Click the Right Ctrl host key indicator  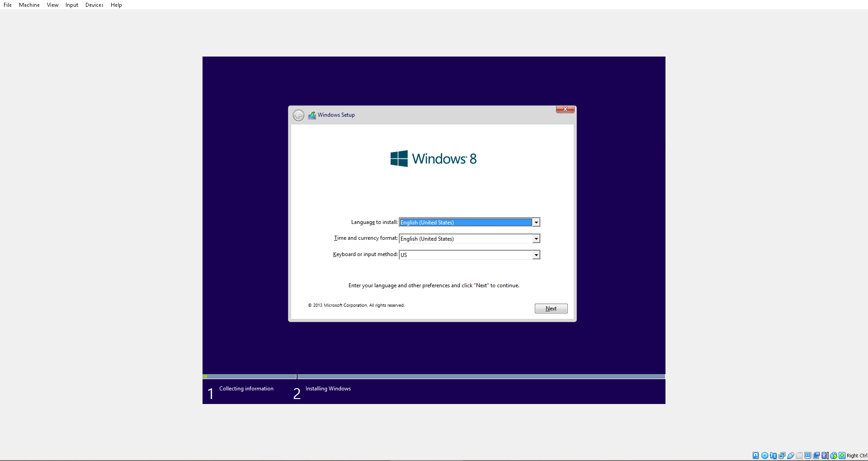(857, 456)
